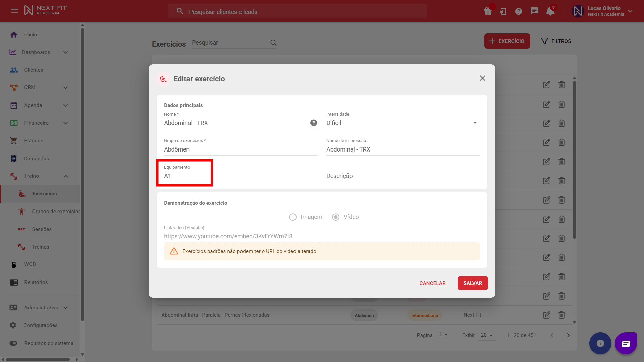The height and width of the screenshot is (362, 644).
Task: Click the CANCELAR button
Action: (432, 283)
